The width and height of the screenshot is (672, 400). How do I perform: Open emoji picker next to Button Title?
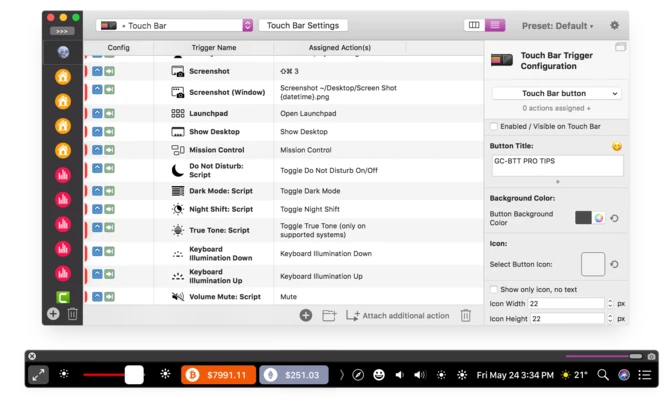point(616,146)
